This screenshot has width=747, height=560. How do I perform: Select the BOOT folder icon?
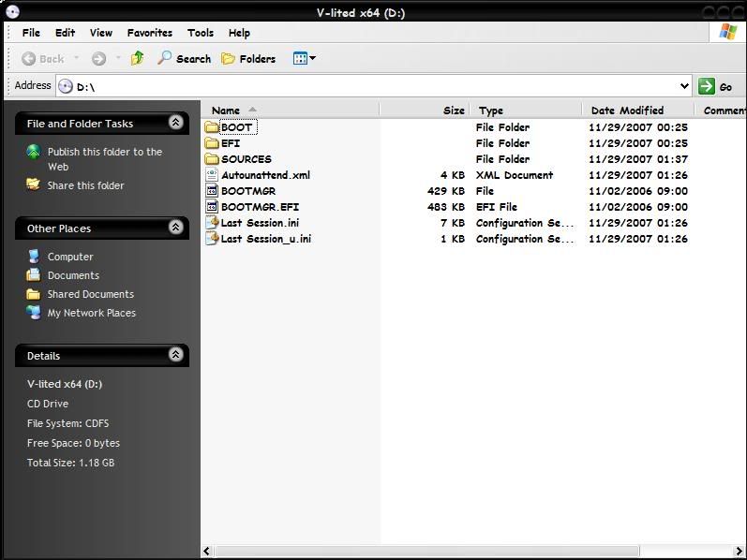tap(212, 127)
